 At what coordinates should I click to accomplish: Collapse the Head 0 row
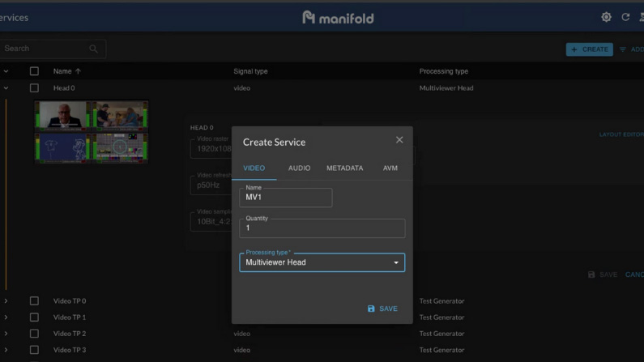[x=6, y=87]
